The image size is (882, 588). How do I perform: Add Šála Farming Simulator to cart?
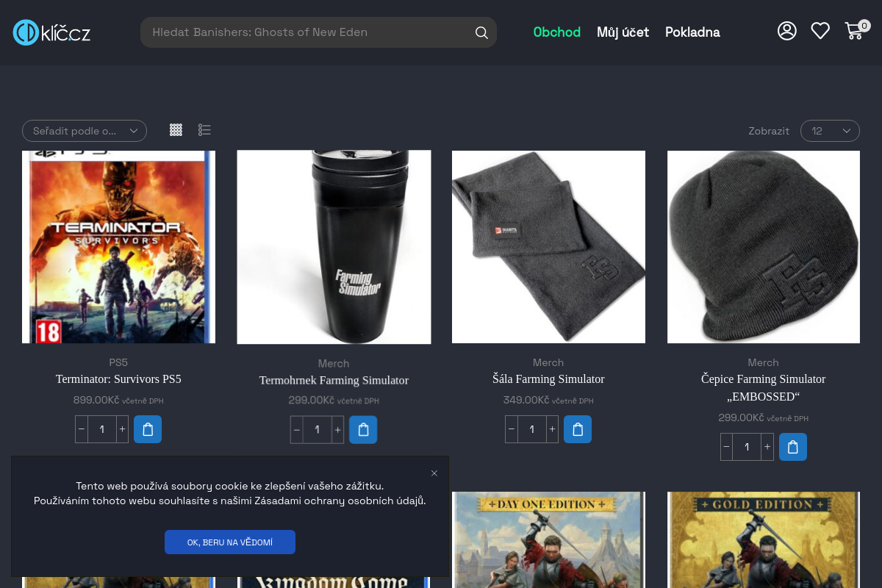point(578,429)
